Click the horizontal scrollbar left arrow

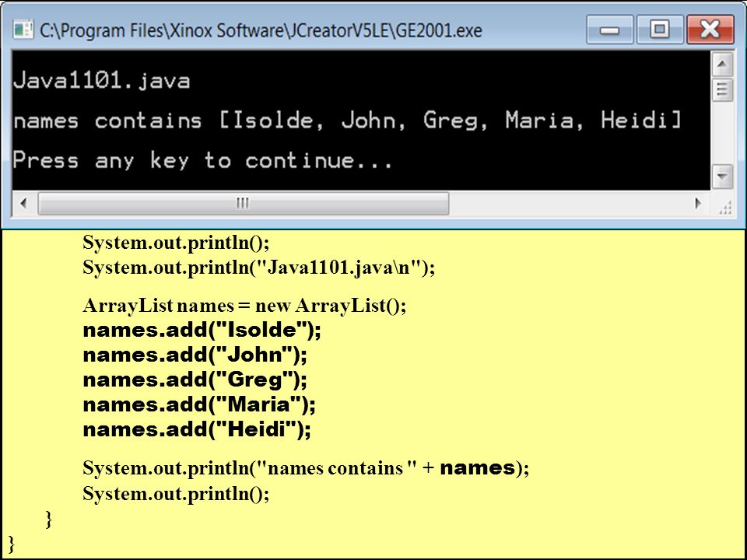coord(23,203)
